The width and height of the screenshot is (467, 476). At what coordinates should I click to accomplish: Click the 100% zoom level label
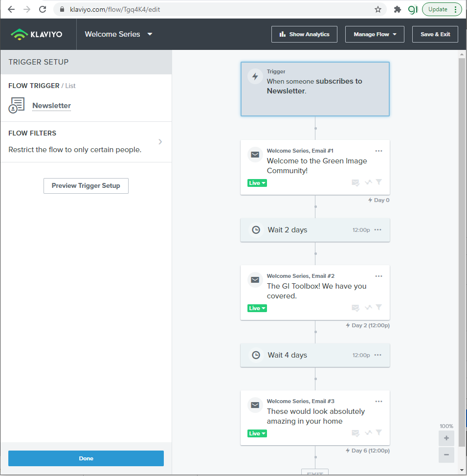[x=446, y=426]
